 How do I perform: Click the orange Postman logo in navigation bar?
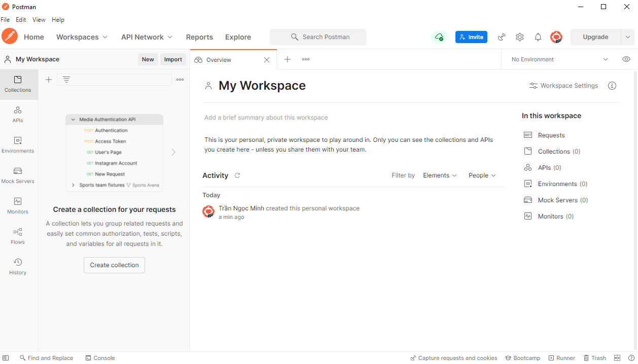pos(10,37)
